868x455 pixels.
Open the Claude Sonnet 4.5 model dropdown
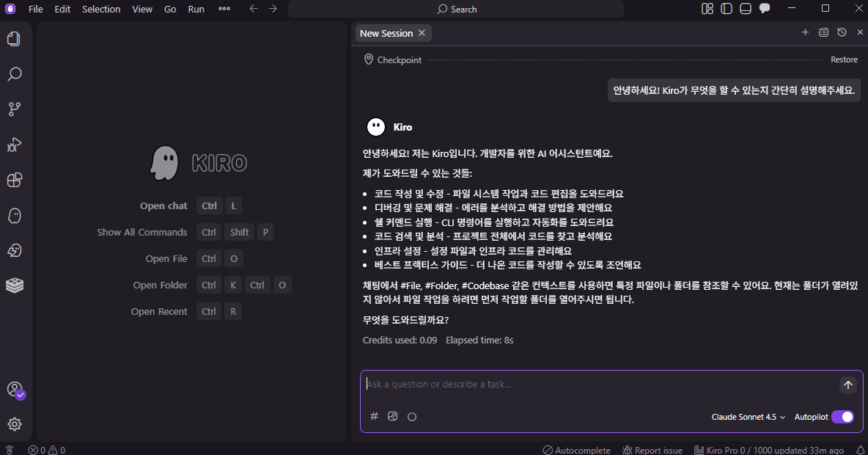click(x=748, y=417)
